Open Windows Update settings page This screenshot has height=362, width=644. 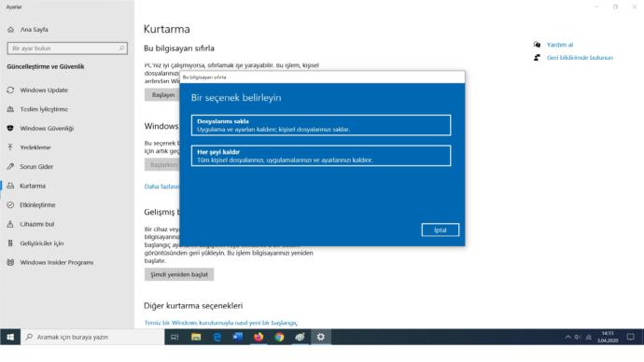[x=44, y=90]
